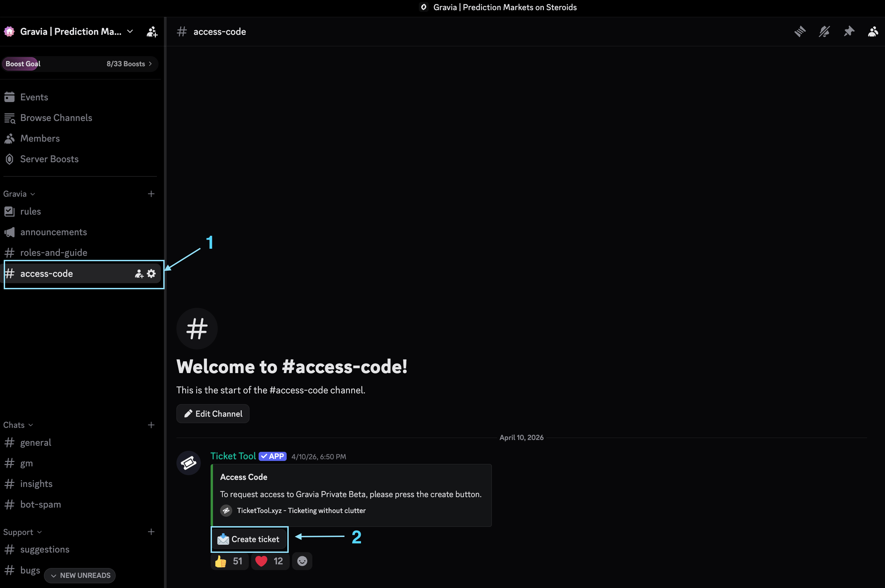Collapse the Support category
The image size is (885, 588).
[x=23, y=532]
